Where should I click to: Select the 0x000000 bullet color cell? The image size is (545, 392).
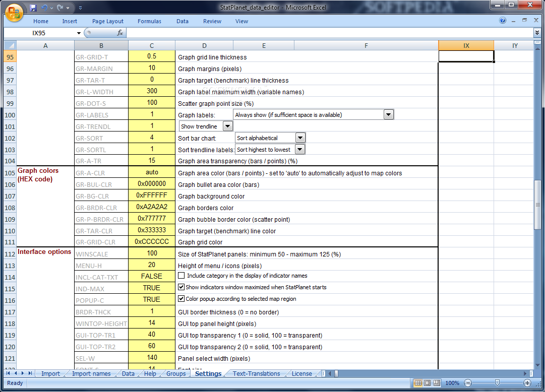152,183
